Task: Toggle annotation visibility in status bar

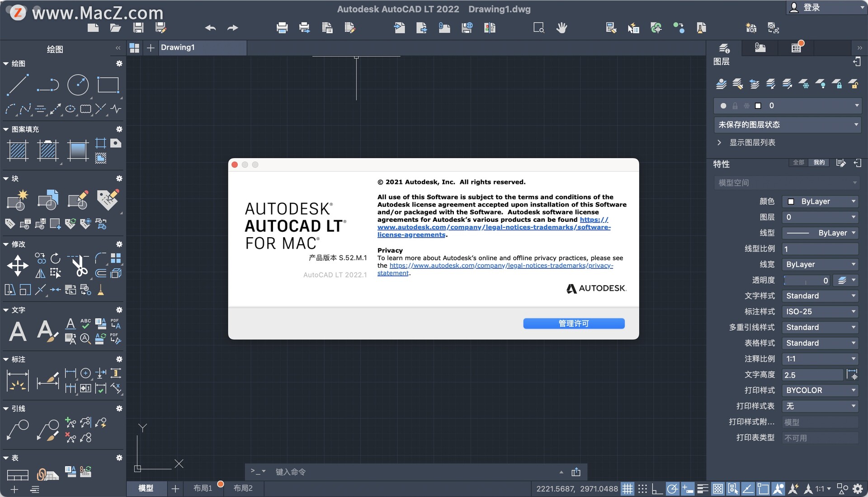Action: click(x=778, y=489)
